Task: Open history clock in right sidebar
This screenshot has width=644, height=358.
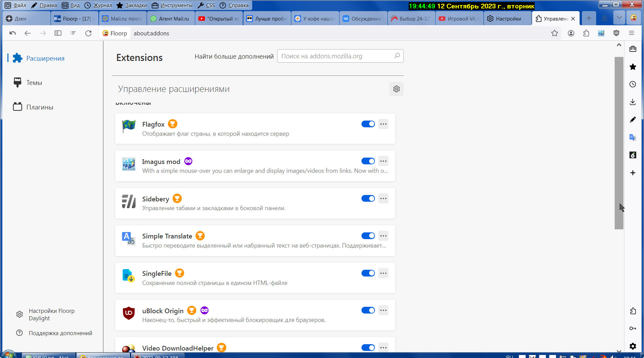Action: pyautogui.click(x=633, y=84)
